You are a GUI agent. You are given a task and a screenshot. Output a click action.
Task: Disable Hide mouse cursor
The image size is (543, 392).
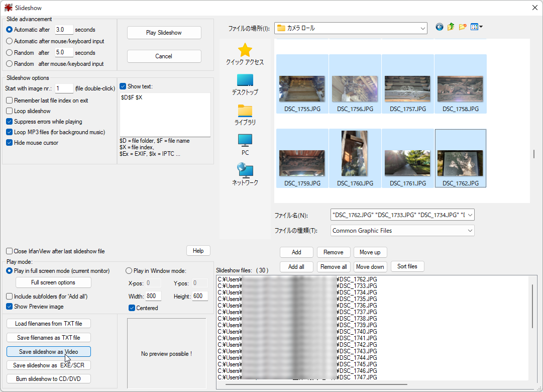pos(9,142)
